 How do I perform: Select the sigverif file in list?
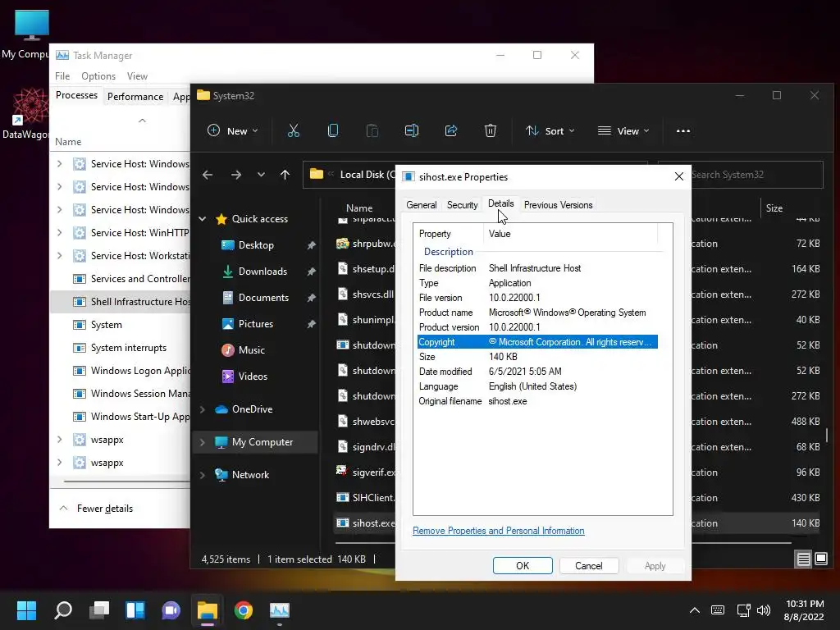(366, 472)
